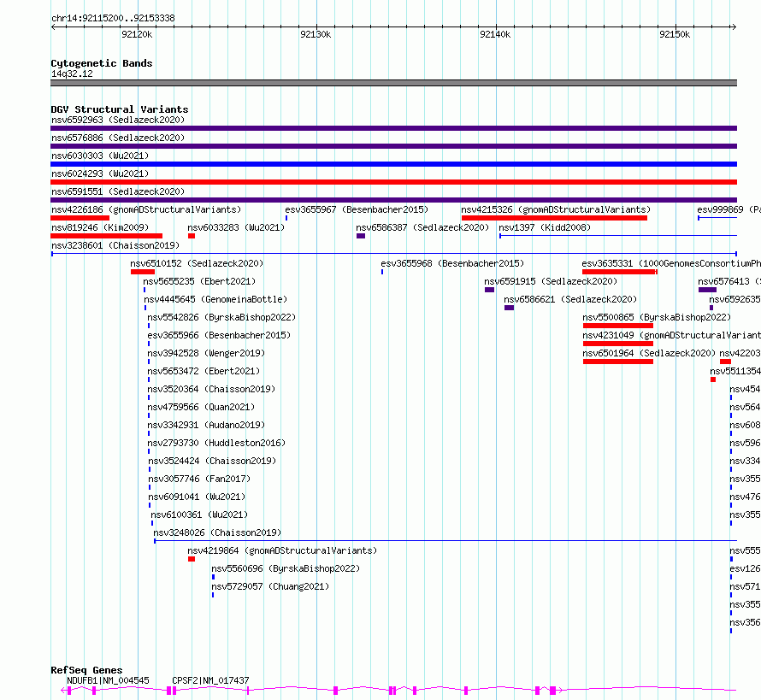The image size is (761, 700).
Task: Click the red esv3635331 variant bar
Action: (620, 272)
